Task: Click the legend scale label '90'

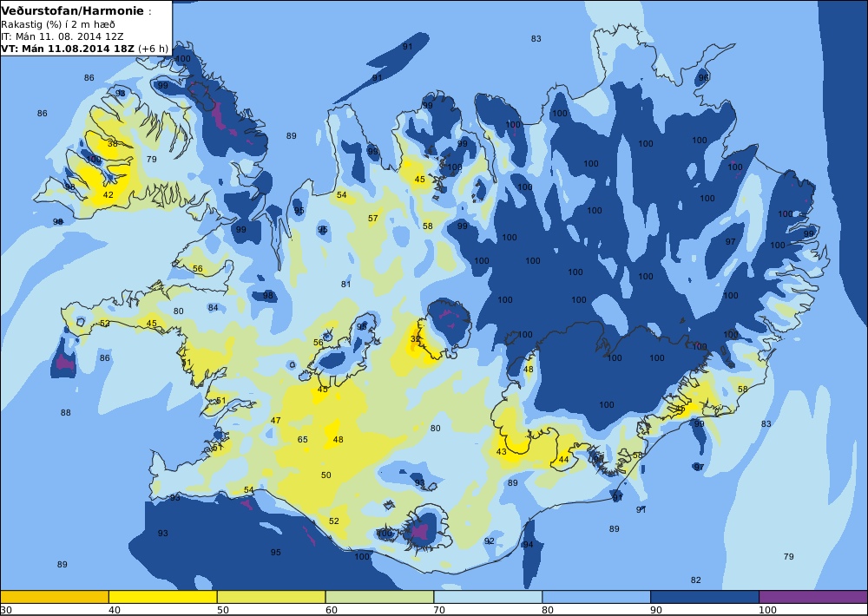Action: click(656, 610)
